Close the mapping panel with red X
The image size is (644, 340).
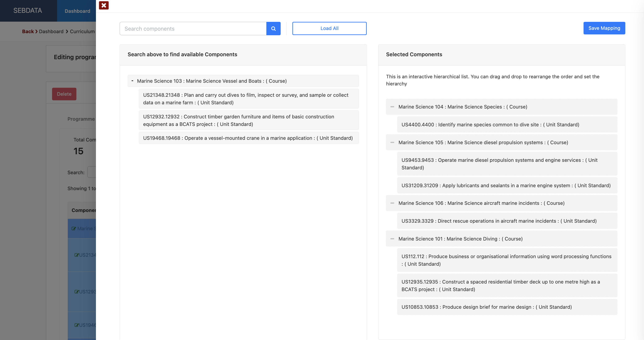tap(104, 5)
